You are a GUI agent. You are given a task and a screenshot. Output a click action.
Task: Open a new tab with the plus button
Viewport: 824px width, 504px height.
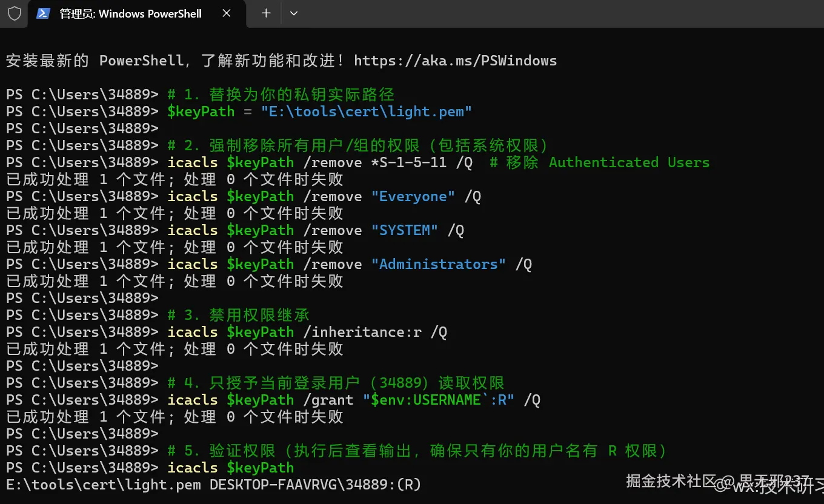tap(265, 13)
